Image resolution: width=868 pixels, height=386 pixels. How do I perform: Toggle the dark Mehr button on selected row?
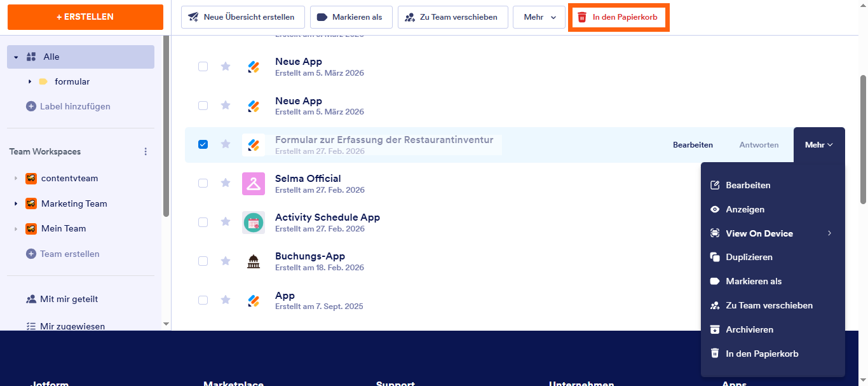(x=819, y=145)
